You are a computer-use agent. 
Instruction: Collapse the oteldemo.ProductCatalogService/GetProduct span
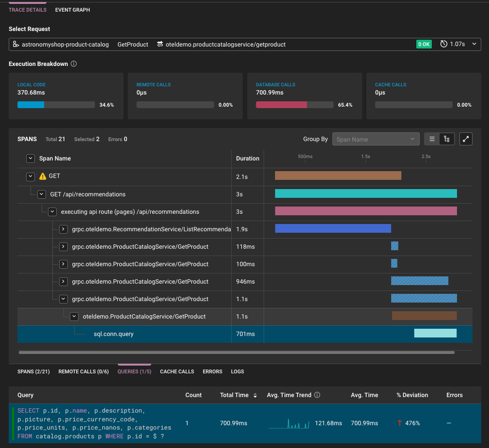tap(74, 316)
